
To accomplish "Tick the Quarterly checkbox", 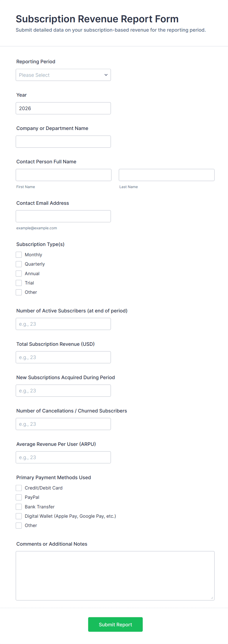I will tap(19, 264).
